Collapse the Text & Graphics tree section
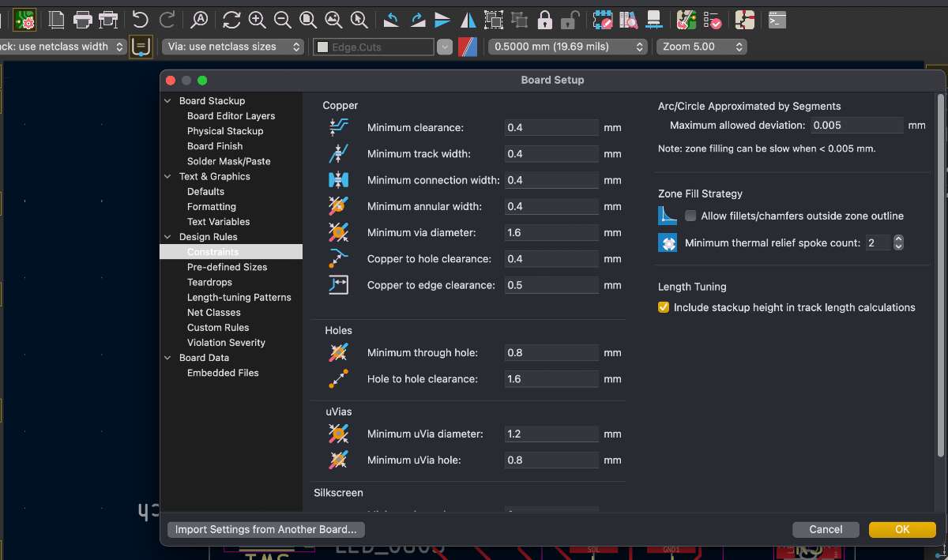948x560 pixels. pyautogui.click(x=167, y=177)
